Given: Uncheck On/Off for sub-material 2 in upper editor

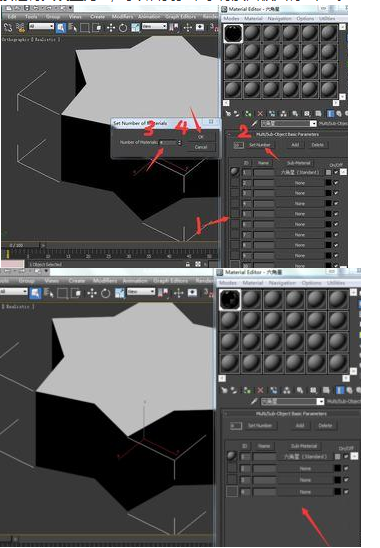Looking at the screenshot, I should pos(336,183).
